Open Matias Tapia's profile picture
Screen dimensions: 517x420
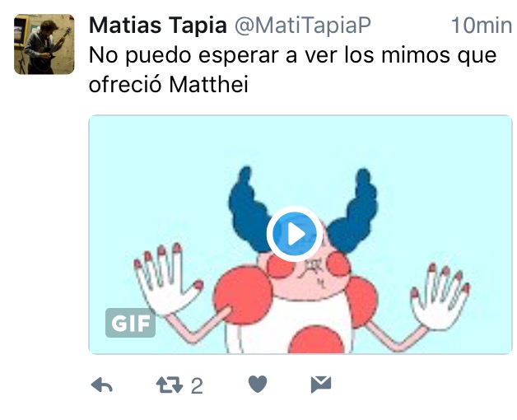[x=44, y=44]
